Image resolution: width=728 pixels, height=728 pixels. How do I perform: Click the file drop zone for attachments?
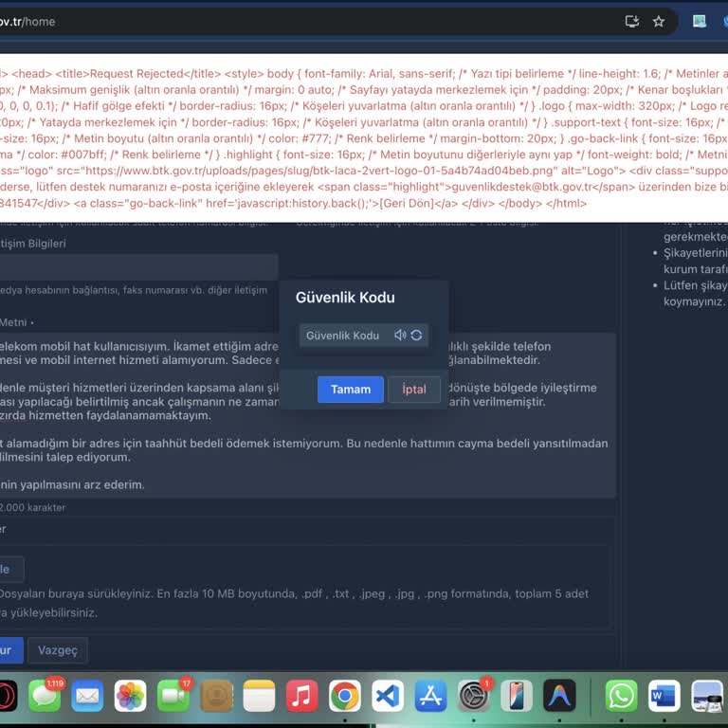[x=304, y=588]
